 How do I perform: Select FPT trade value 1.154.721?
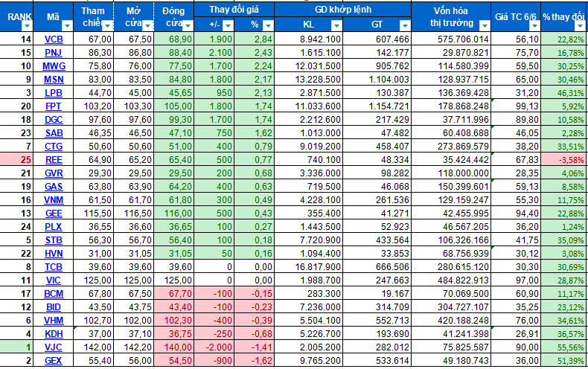tap(377, 106)
